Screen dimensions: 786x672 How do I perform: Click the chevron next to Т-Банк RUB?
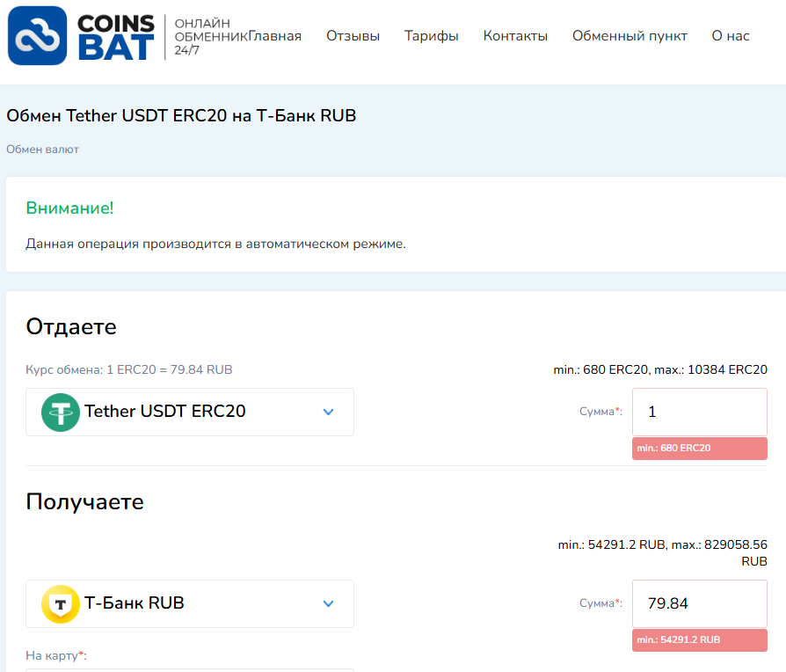coord(327,603)
